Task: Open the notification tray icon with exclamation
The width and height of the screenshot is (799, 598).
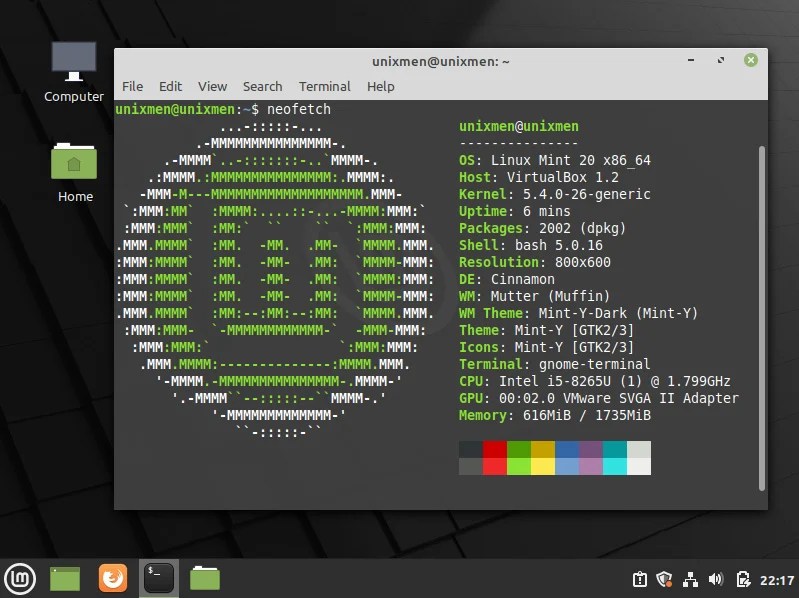Action: tap(640, 580)
